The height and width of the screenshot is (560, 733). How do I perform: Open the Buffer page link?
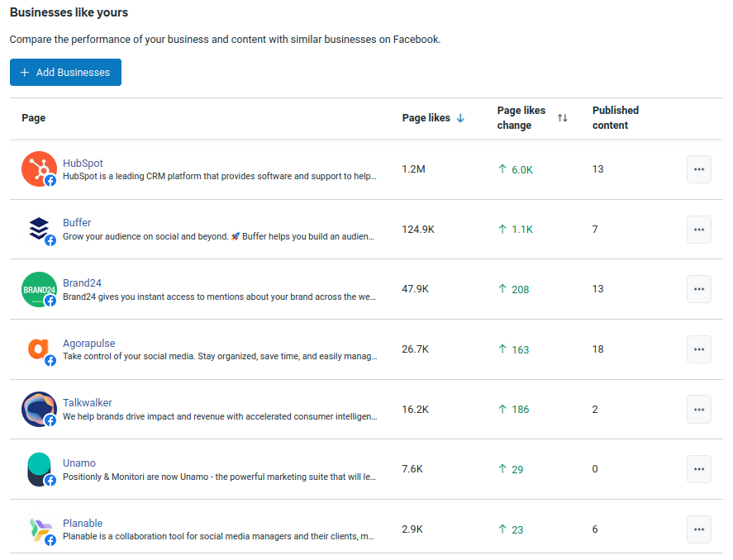77,223
